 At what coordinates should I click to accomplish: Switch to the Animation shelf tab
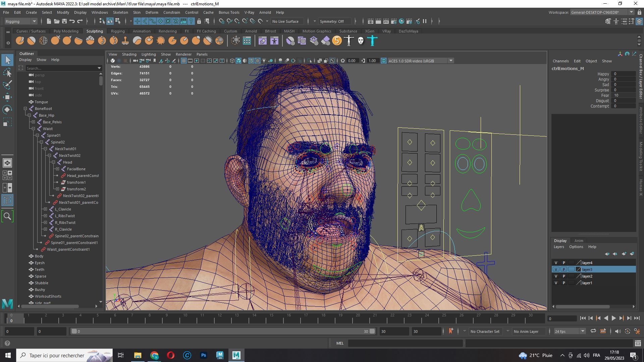[141, 31]
